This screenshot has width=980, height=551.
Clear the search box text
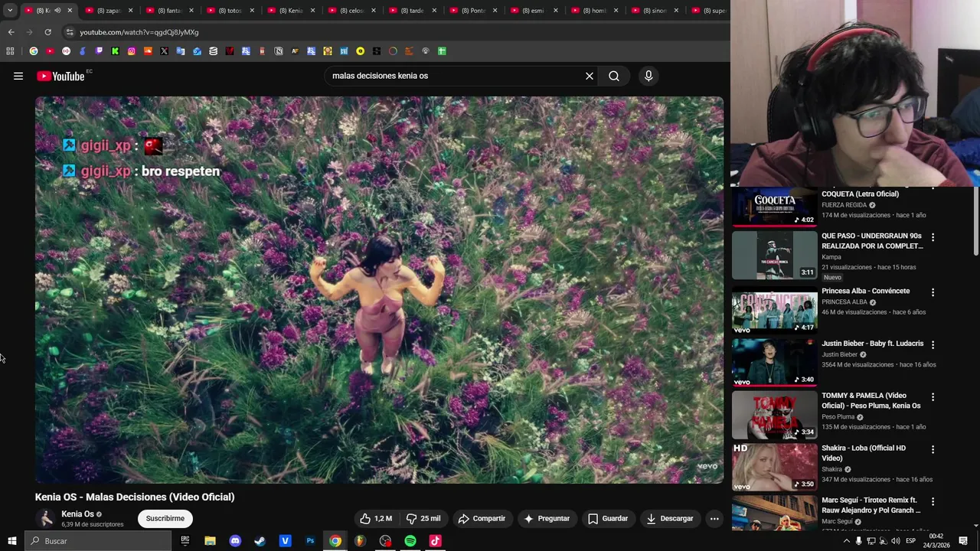(590, 76)
